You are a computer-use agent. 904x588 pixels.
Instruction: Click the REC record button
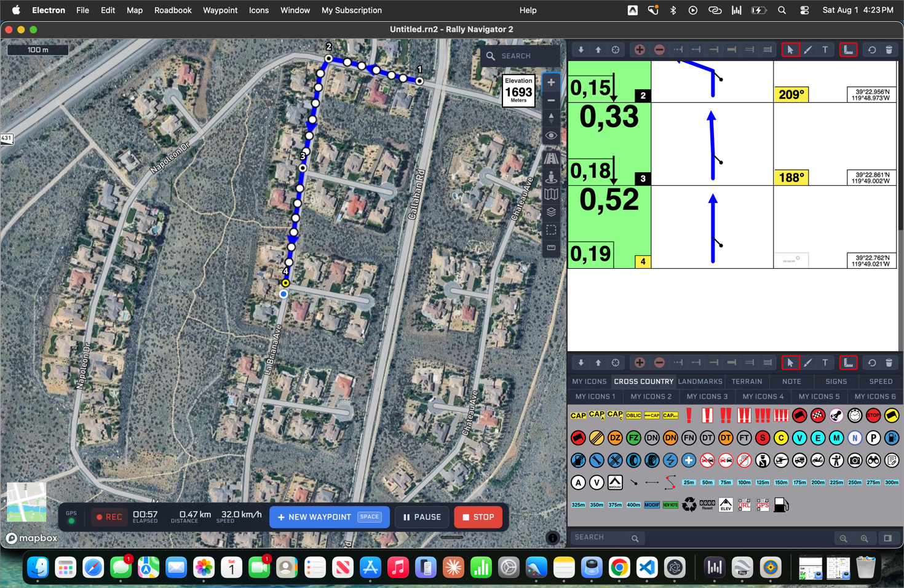(109, 517)
